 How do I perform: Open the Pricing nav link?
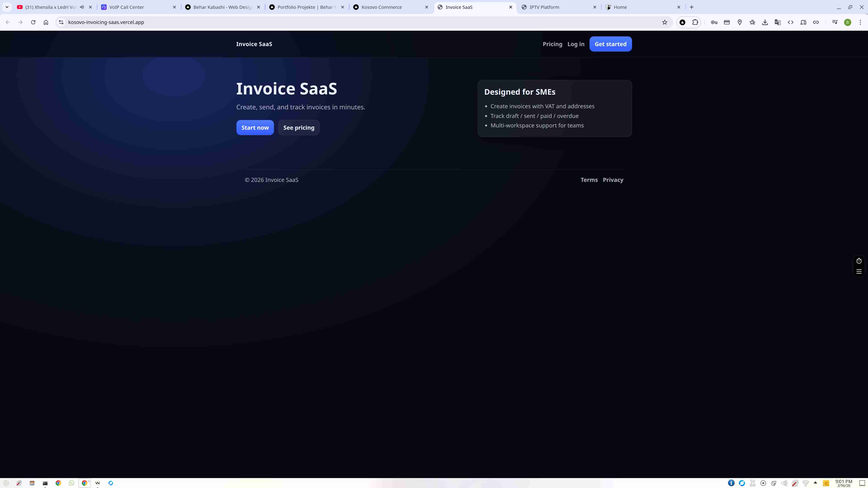(552, 44)
